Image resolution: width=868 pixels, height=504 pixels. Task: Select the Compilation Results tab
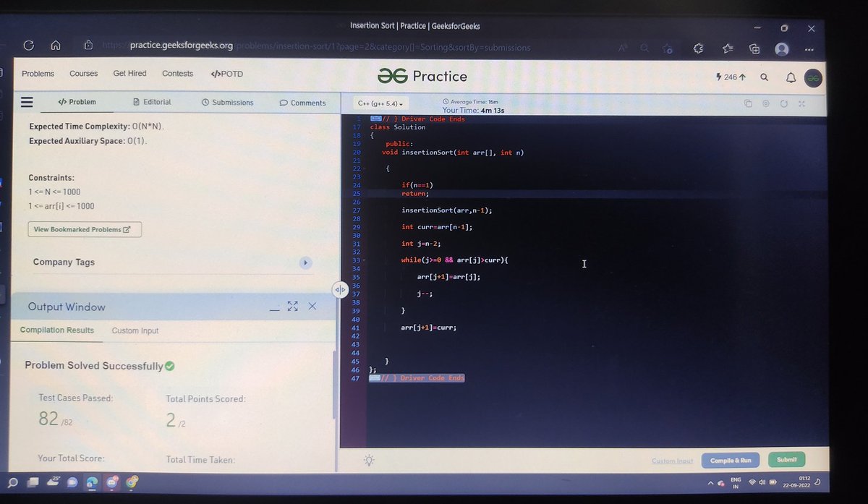(57, 330)
